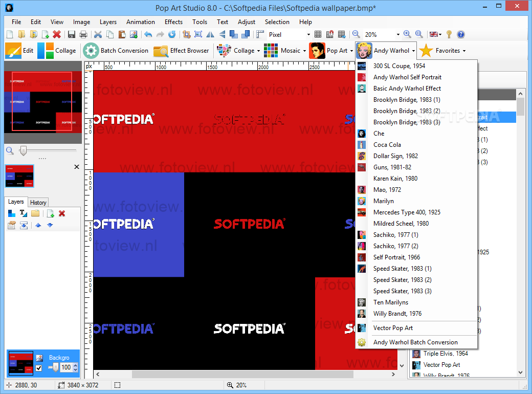The width and height of the screenshot is (532, 394).
Task: Open the Animation menu
Action: pos(141,22)
